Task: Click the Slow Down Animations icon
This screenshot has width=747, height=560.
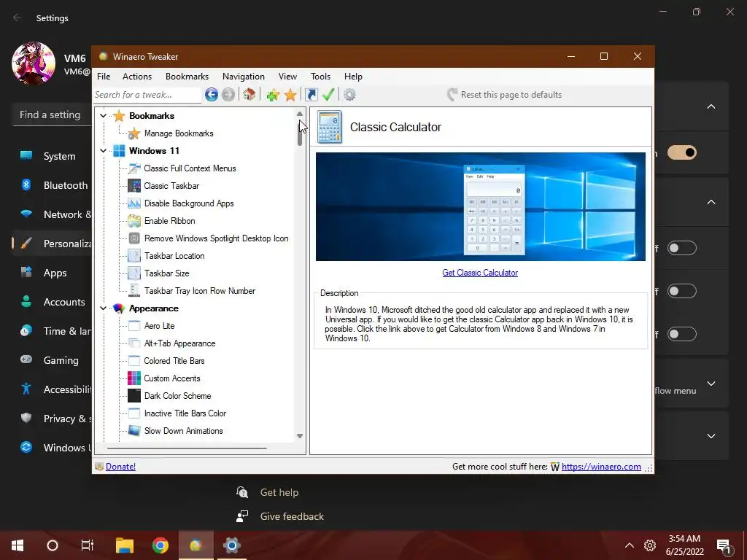Action: 134,431
